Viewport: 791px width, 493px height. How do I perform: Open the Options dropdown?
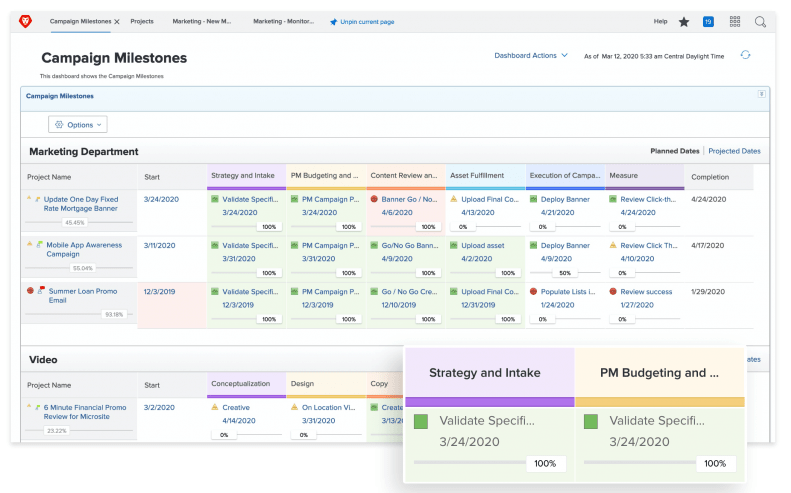pos(78,125)
